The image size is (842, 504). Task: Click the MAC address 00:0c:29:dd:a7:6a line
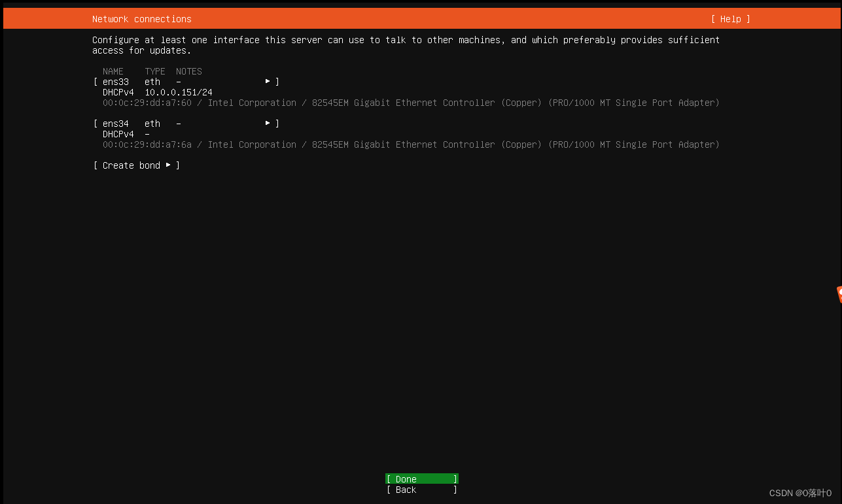[x=411, y=144]
